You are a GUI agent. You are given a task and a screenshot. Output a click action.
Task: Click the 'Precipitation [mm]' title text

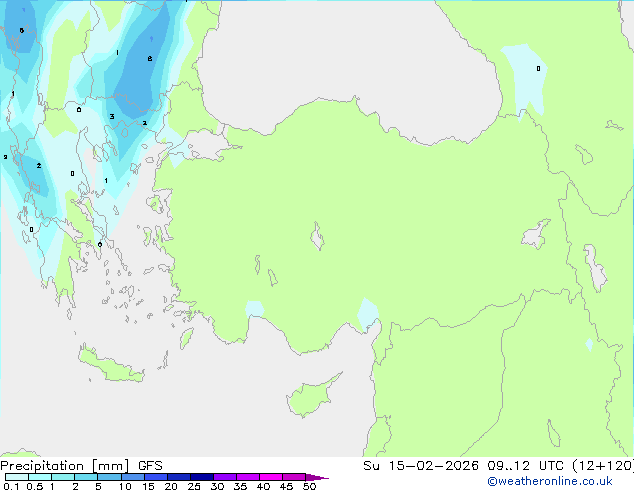pos(65,466)
